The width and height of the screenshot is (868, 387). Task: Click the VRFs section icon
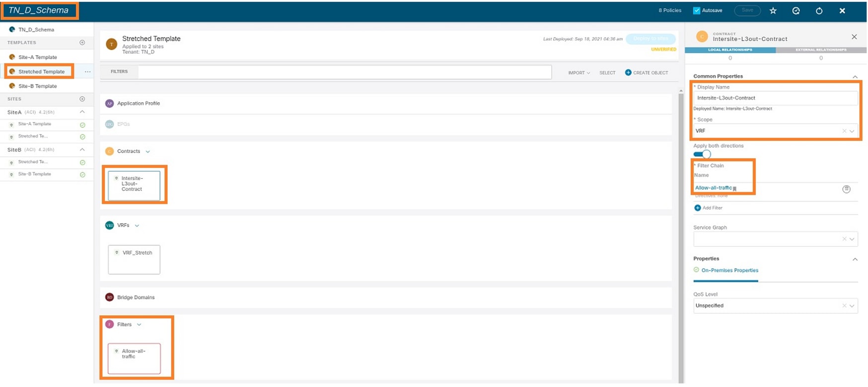(109, 225)
